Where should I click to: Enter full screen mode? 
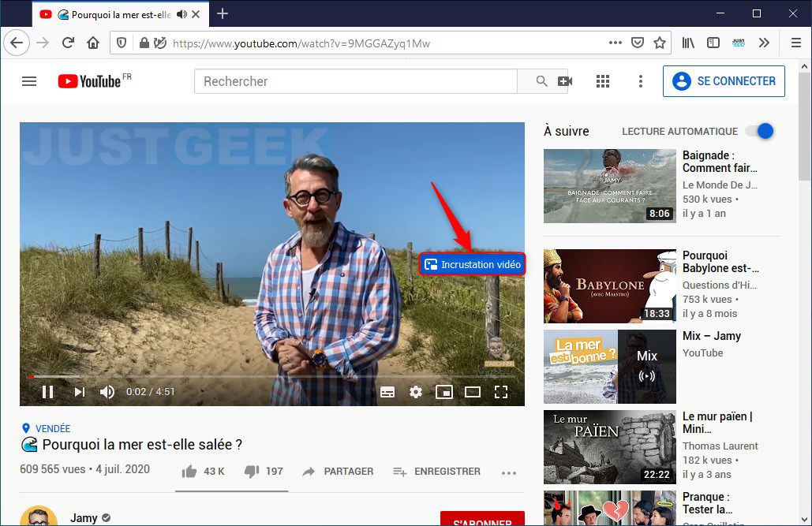tap(501, 392)
